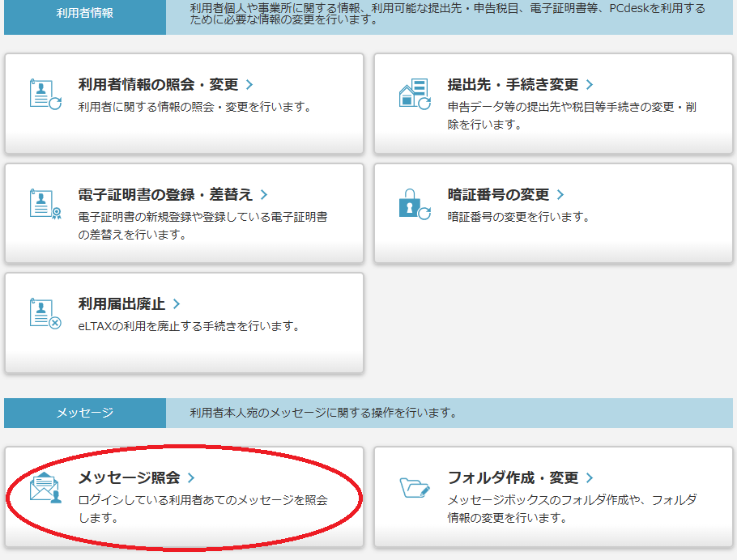Click the 利用届出廃止 document cancel icon
Screen dimensions: 737x560
[45, 313]
